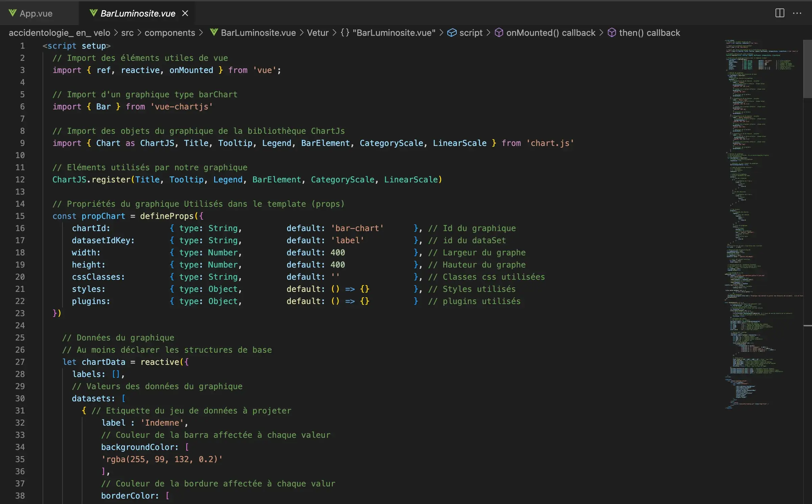Open the accidentologie_en_velo breadcrumb dropdown

[59, 32]
